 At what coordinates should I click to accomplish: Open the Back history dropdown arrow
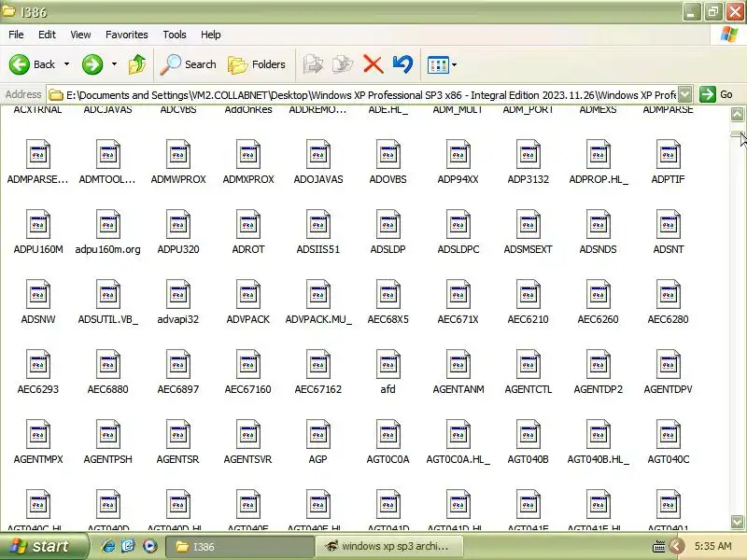[66, 64]
